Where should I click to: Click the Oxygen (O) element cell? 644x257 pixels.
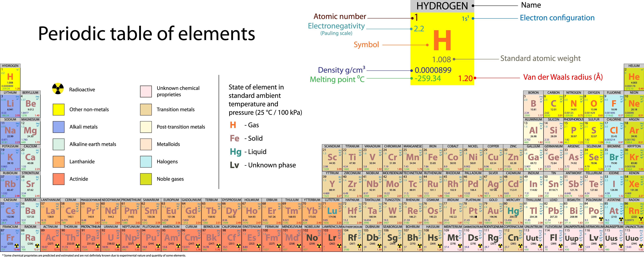coord(594,104)
